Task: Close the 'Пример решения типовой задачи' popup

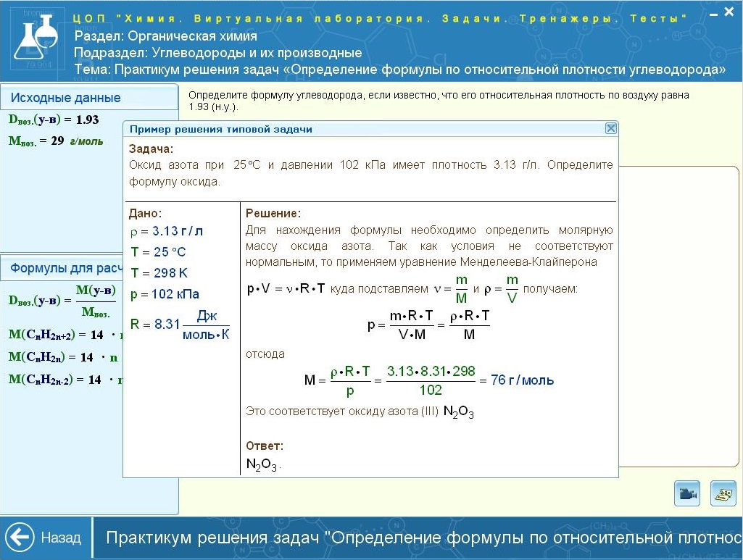Action: (x=610, y=128)
